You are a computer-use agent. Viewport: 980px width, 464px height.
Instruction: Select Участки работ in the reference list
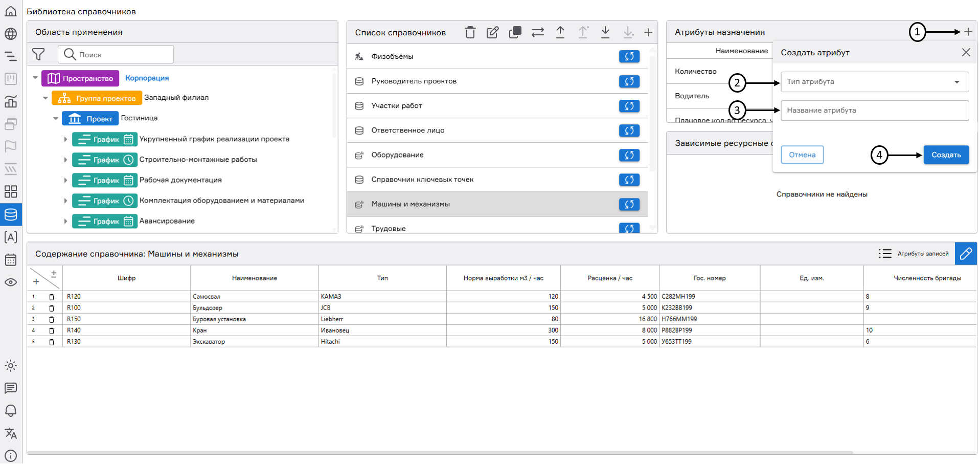click(397, 106)
